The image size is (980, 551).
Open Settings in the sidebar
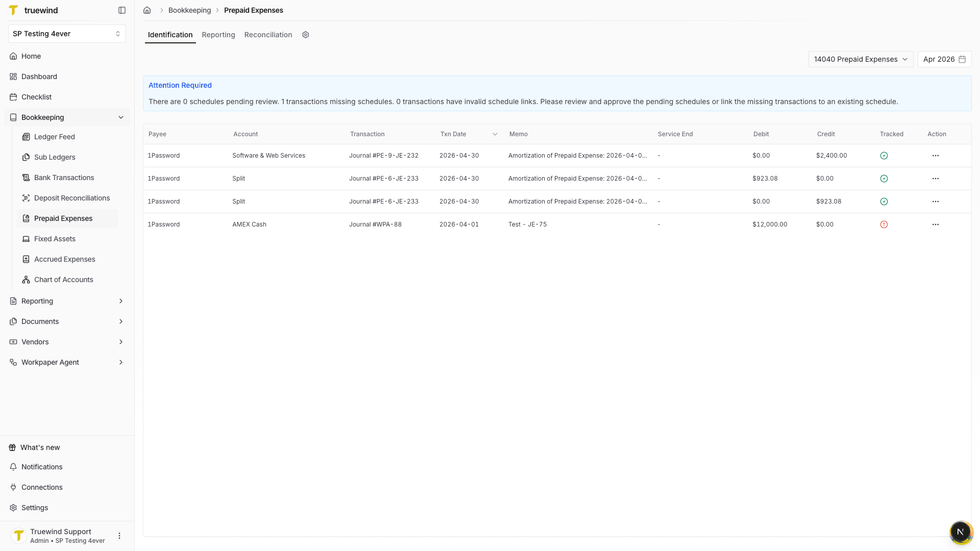point(67,508)
